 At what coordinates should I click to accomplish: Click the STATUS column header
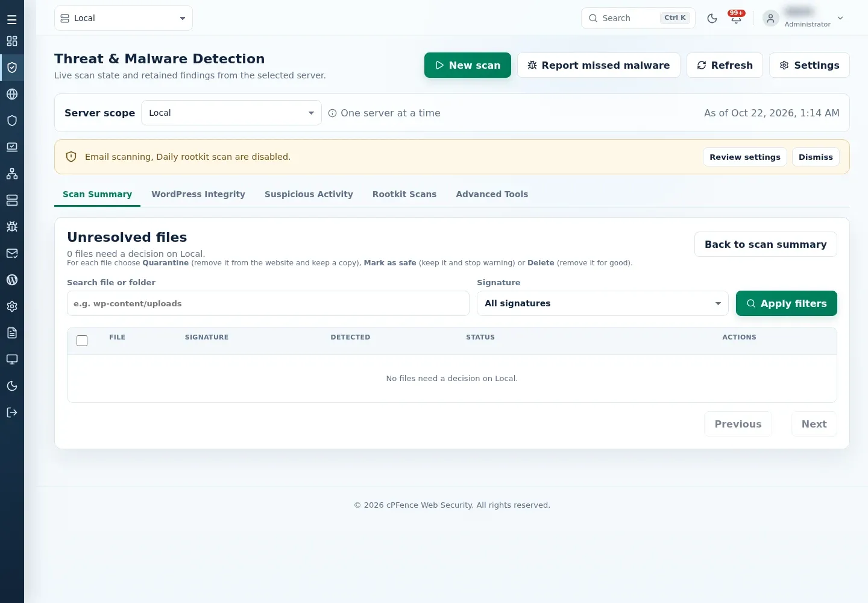coord(480,337)
